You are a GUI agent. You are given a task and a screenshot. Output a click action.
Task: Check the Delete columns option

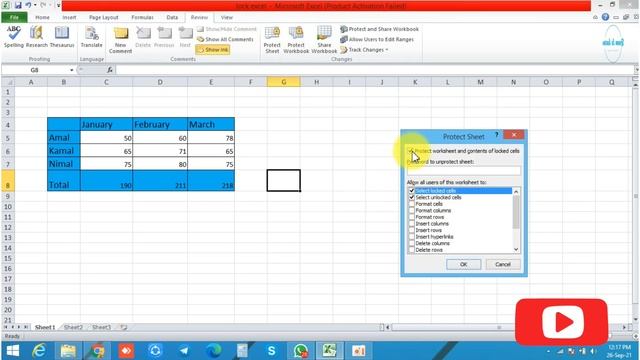click(411, 243)
